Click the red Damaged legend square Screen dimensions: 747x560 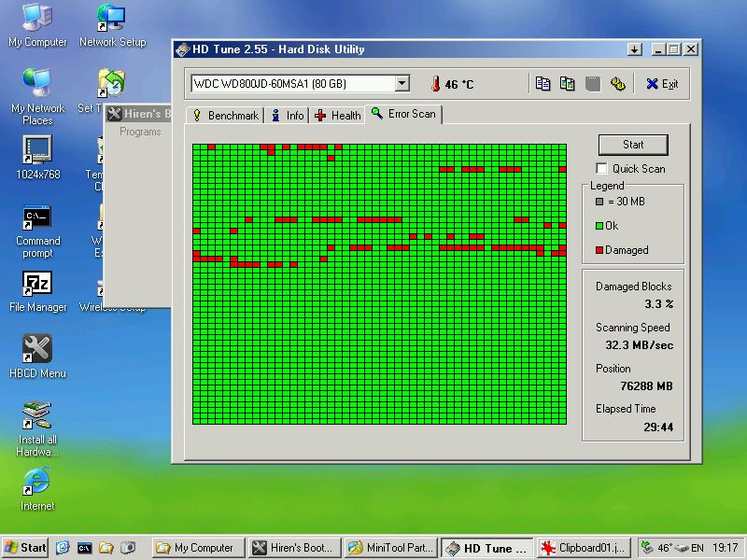click(x=599, y=250)
